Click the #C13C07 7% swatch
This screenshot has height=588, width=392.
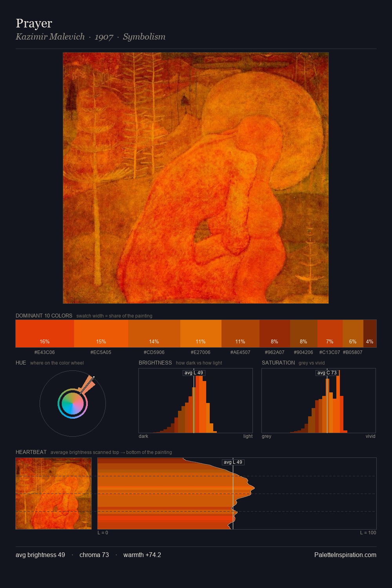[x=330, y=334]
